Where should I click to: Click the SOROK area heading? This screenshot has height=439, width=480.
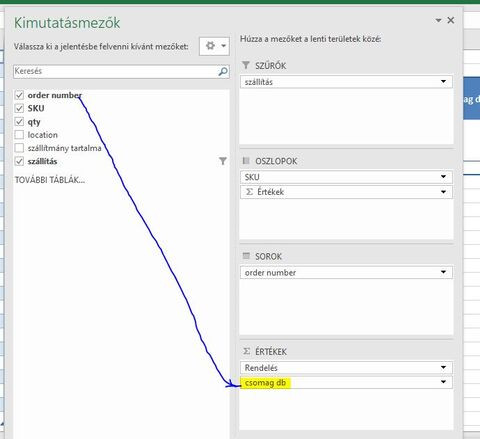(268, 256)
